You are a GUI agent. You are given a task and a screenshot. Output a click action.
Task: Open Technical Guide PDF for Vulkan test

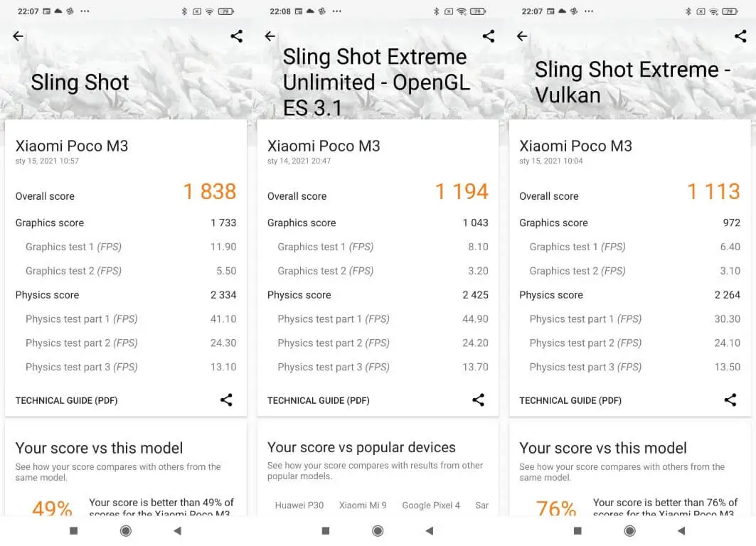570,401
